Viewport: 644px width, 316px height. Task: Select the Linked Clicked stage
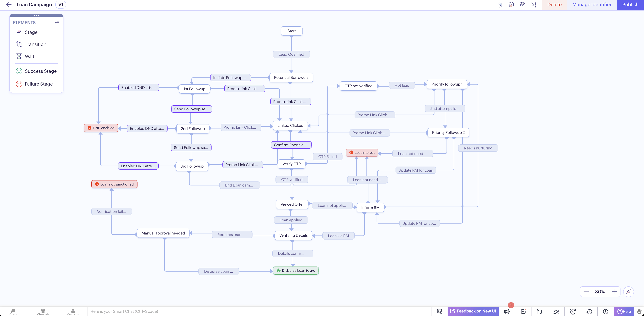[290, 125]
